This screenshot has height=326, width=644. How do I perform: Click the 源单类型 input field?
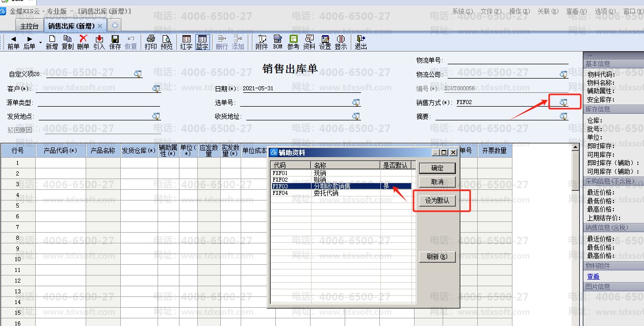[98, 103]
